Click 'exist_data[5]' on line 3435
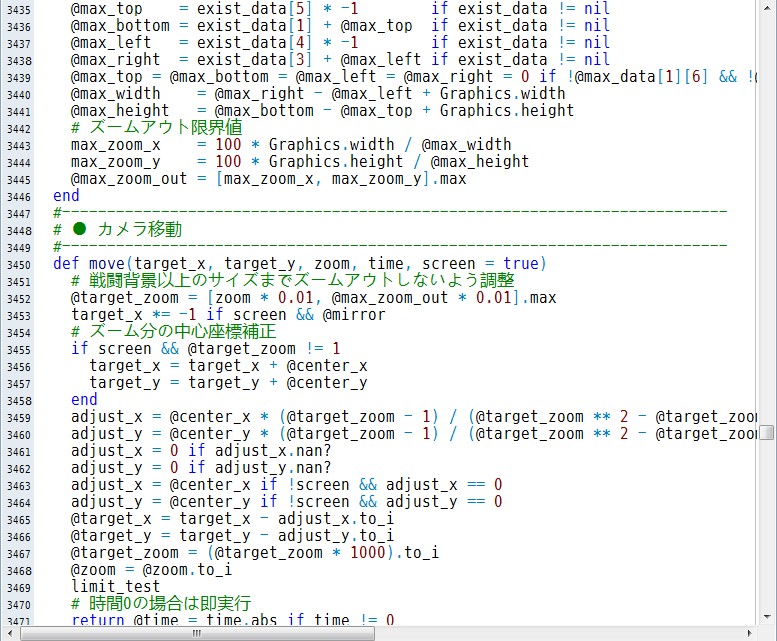The width and height of the screenshot is (777, 641). [255, 8]
